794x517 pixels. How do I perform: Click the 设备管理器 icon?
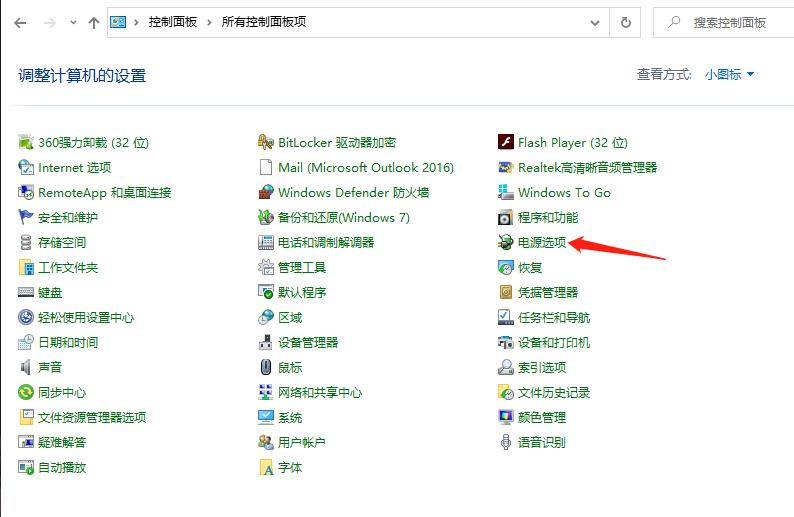coord(265,342)
